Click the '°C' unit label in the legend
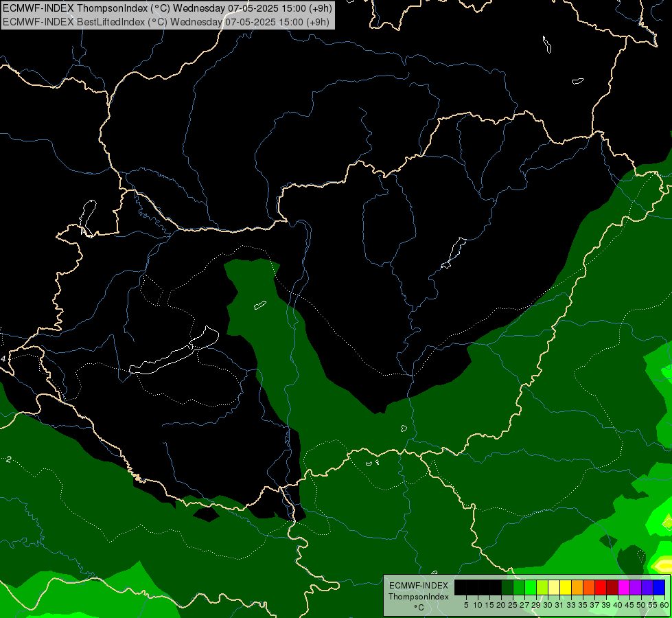Viewport: 672px width, 618px height. coord(419,608)
